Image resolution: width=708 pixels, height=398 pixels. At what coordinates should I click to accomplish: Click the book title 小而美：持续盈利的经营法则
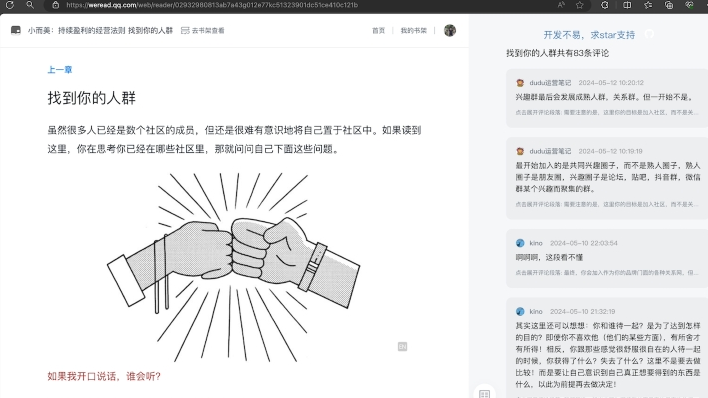76,31
